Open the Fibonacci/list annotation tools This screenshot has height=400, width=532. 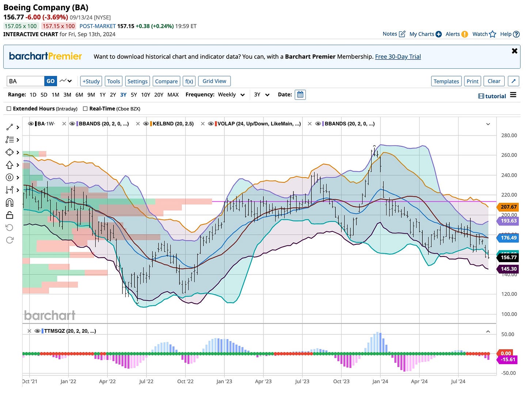pos(10,140)
